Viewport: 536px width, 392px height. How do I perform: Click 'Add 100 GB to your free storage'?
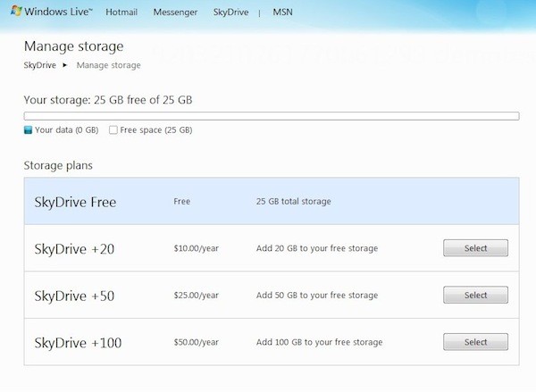coord(319,342)
